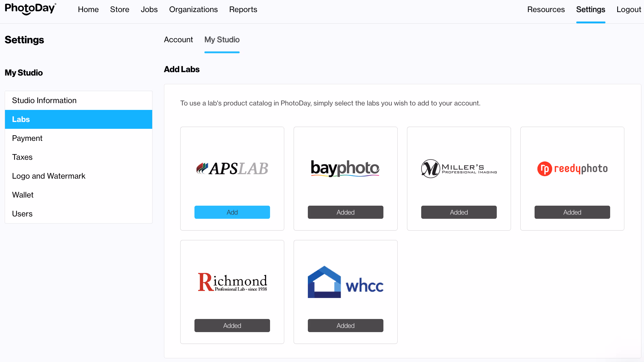Viewport: 644px width, 362px height.
Task: Select the My Studio tab
Action: [222, 40]
